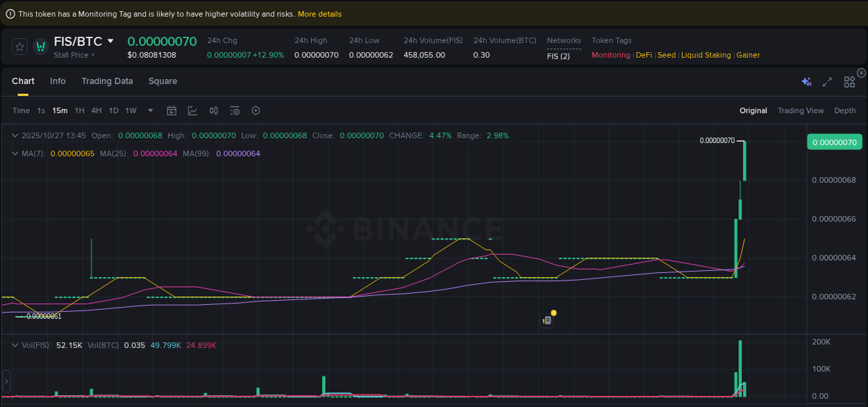Image resolution: width=868 pixels, height=407 pixels.
Task: Open chart display settings icon
Action: click(x=234, y=110)
